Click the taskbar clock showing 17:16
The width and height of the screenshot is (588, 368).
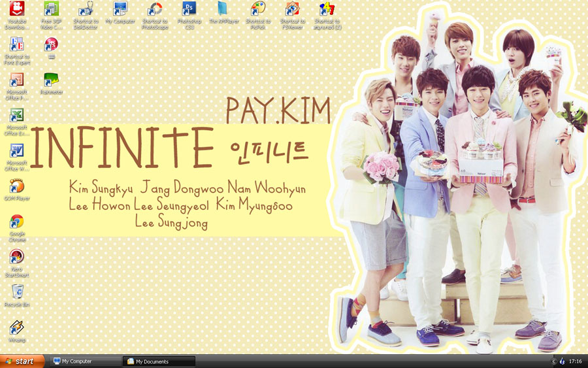575,361
